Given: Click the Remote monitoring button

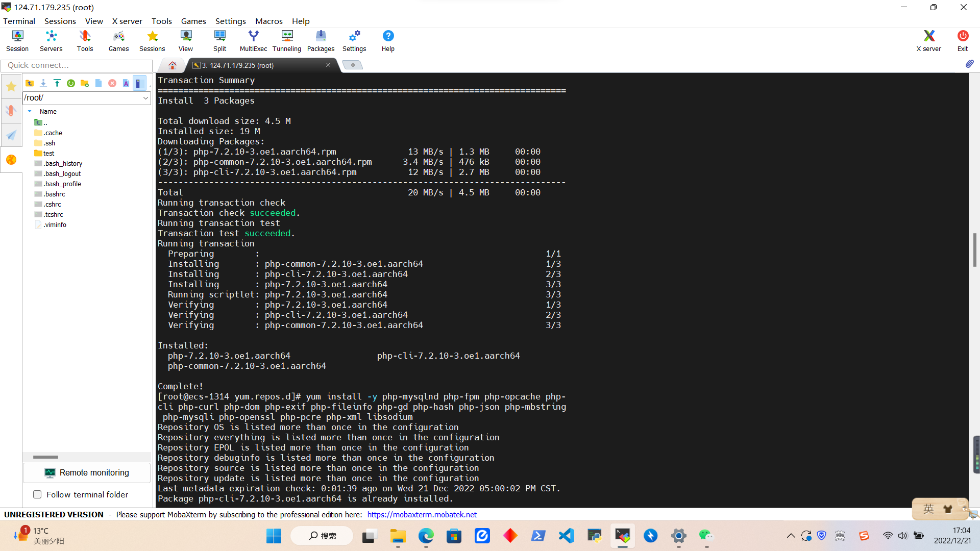Looking at the screenshot, I should tap(87, 472).
